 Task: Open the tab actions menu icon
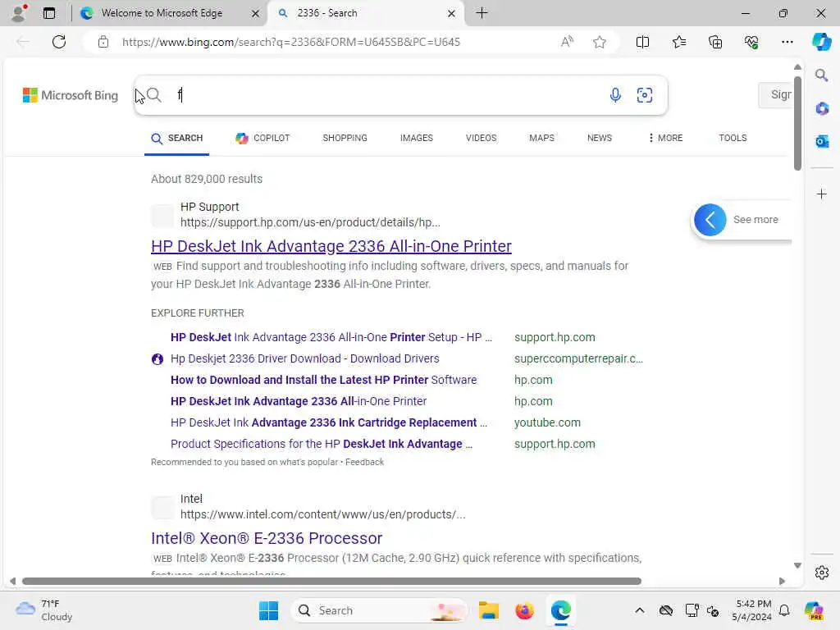tap(48, 13)
